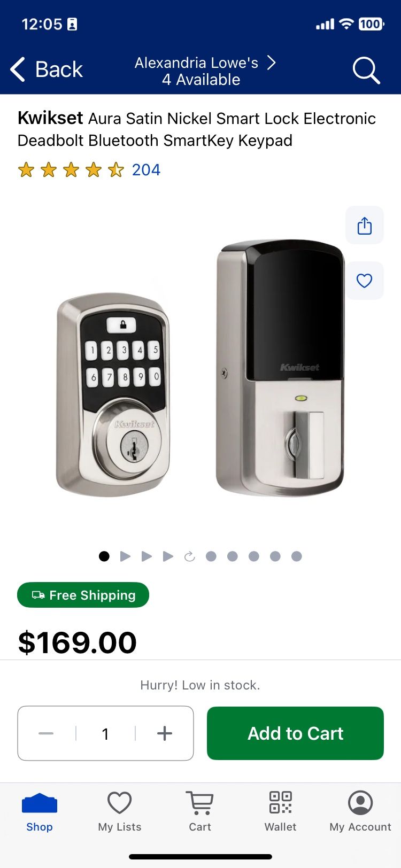
Task: Jump to the last carousel dot
Action: click(x=297, y=556)
